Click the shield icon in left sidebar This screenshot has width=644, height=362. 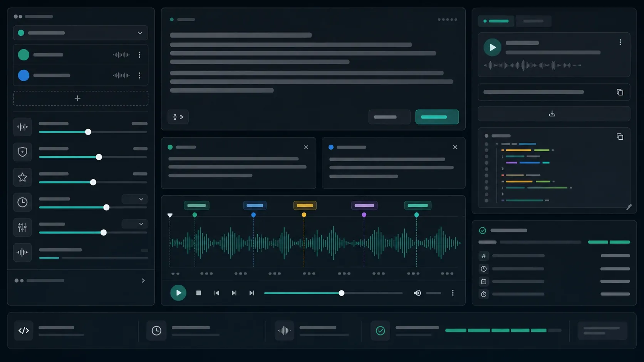coord(22,152)
